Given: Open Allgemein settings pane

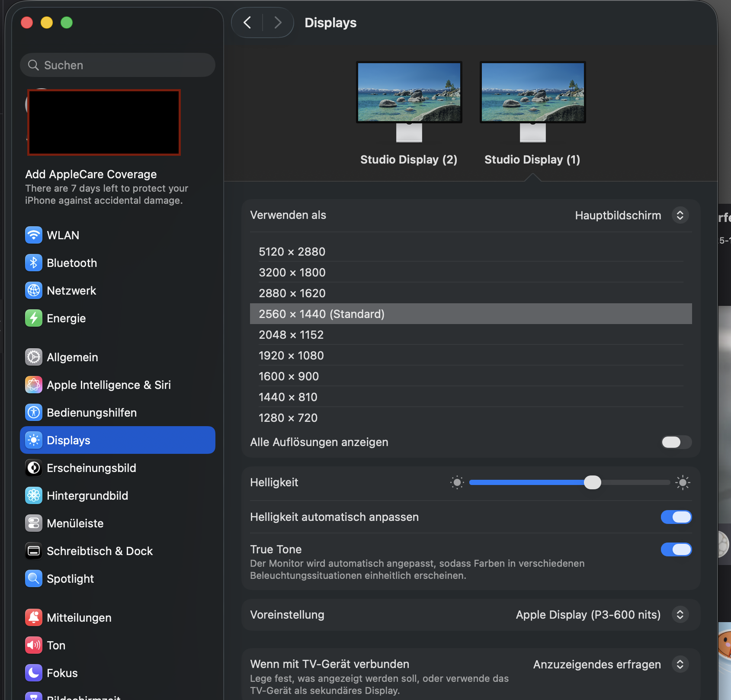Looking at the screenshot, I should pos(118,357).
